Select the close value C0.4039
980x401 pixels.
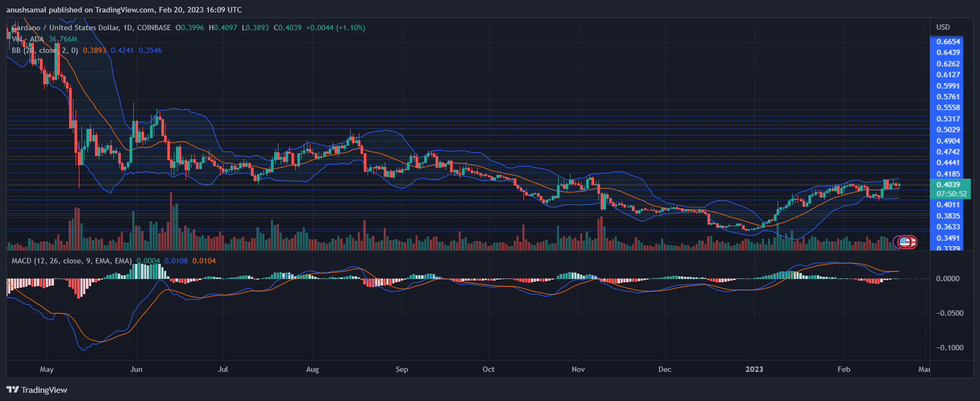coord(288,28)
